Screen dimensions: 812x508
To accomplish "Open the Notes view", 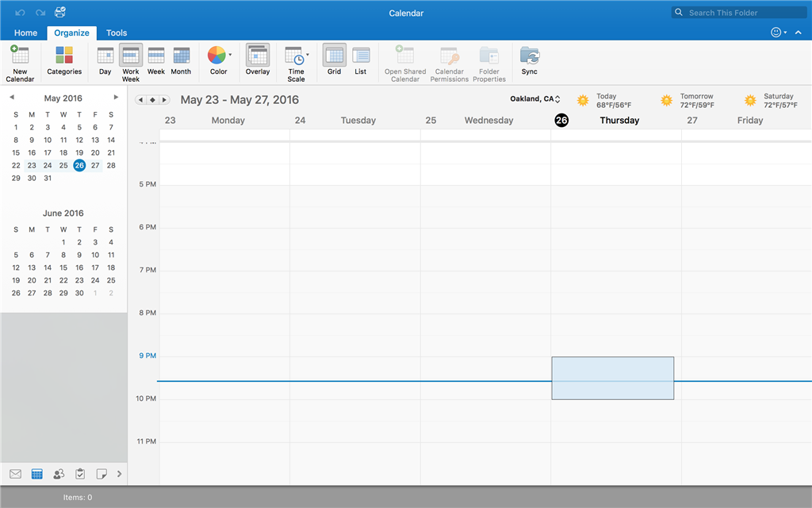I will (x=101, y=474).
